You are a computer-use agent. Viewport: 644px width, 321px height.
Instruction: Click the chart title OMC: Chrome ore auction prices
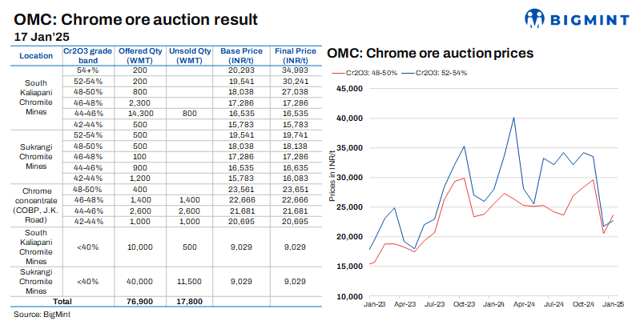click(430, 54)
